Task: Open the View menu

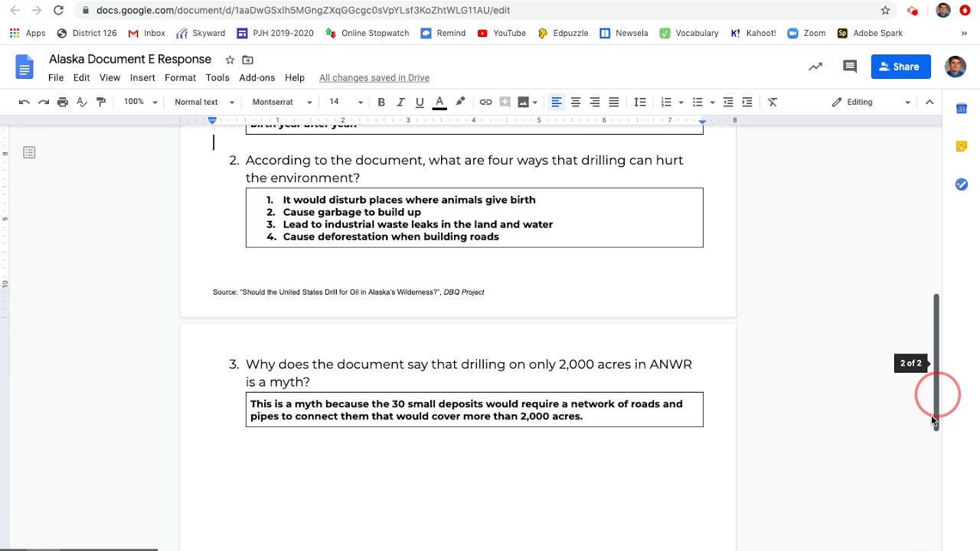Action: (109, 78)
